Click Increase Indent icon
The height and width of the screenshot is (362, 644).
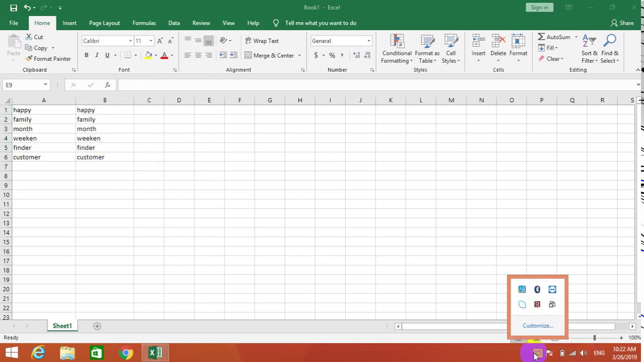point(233,55)
